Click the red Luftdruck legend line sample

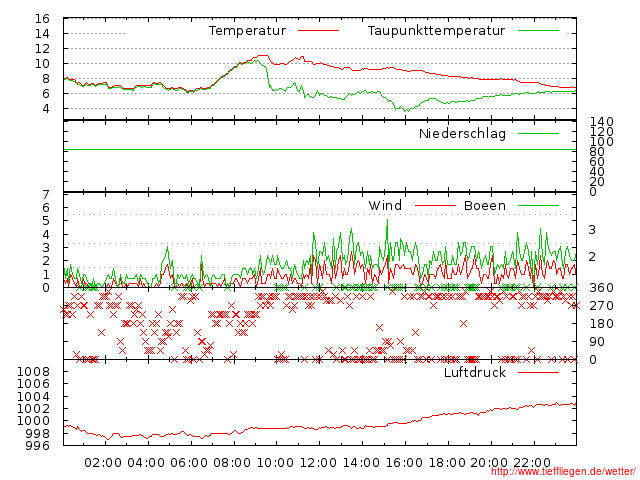tap(538, 372)
